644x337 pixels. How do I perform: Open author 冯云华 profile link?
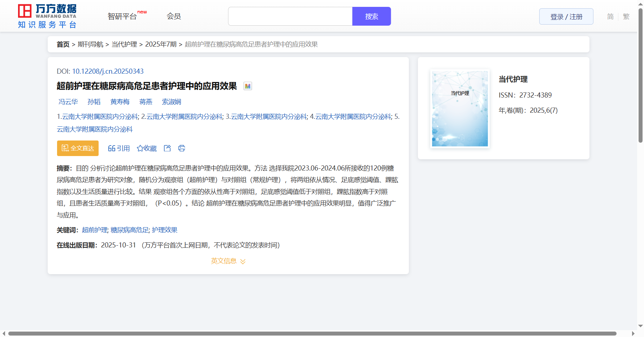click(x=68, y=102)
